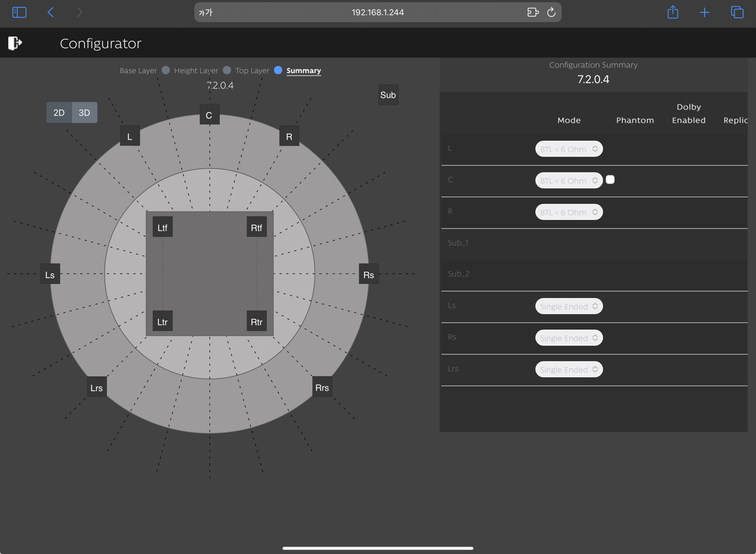Click the logout icon beside Configurator
Image resolution: width=756 pixels, height=554 pixels.
[x=15, y=43]
